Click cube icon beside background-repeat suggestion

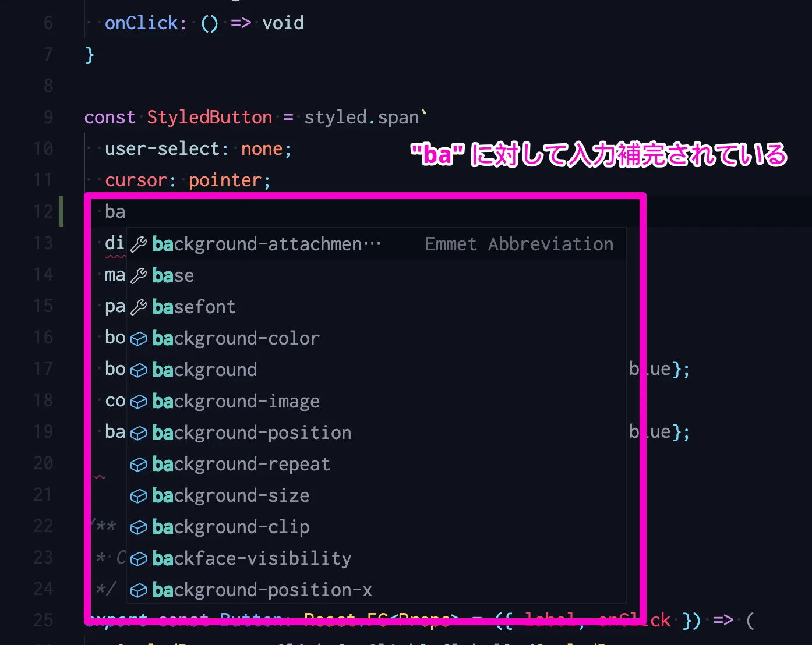coord(139,465)
